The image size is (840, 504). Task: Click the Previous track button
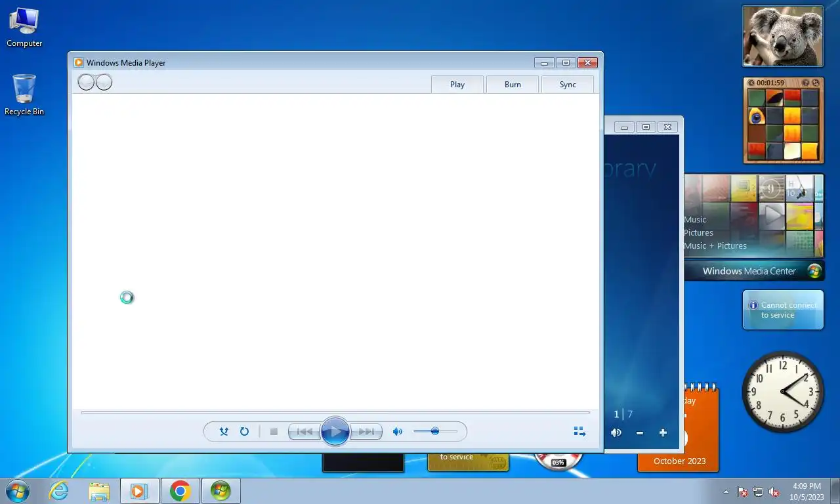point(304,431)
